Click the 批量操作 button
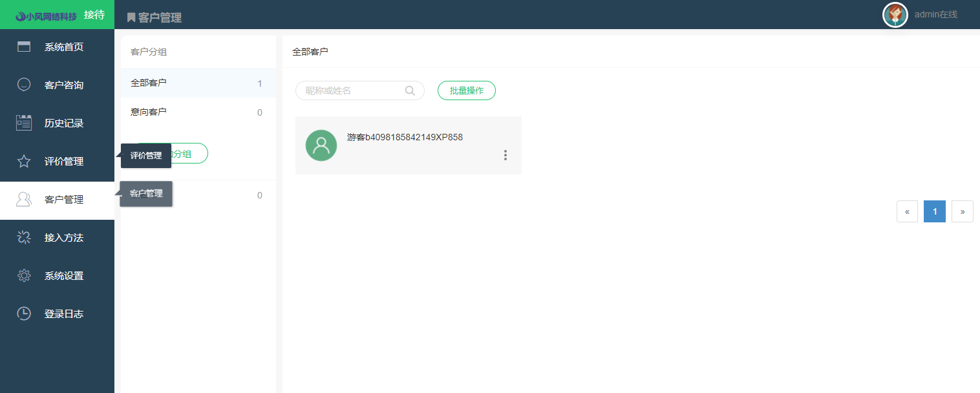Viewport: 980px width, 393px height. tap(467, 90)
